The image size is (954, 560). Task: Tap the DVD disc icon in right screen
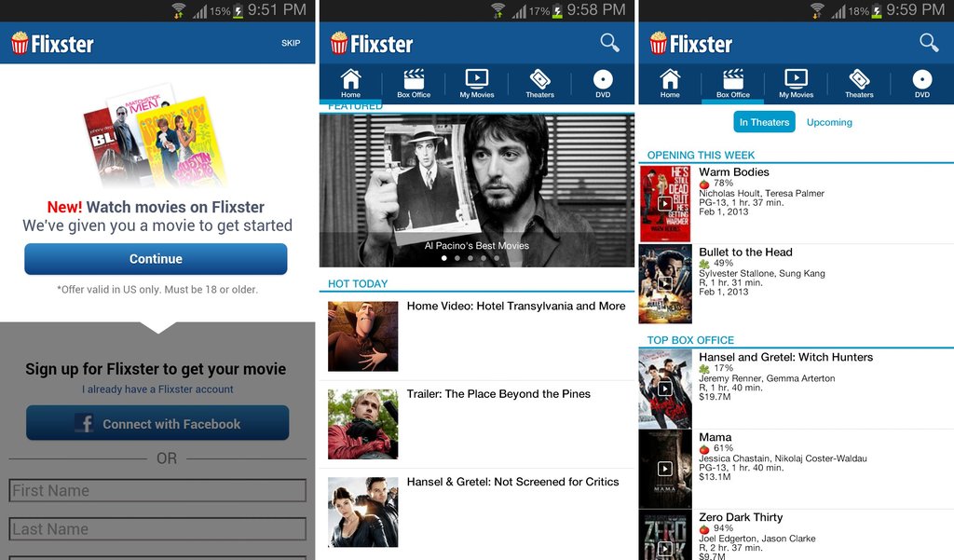tap(922, 79)
